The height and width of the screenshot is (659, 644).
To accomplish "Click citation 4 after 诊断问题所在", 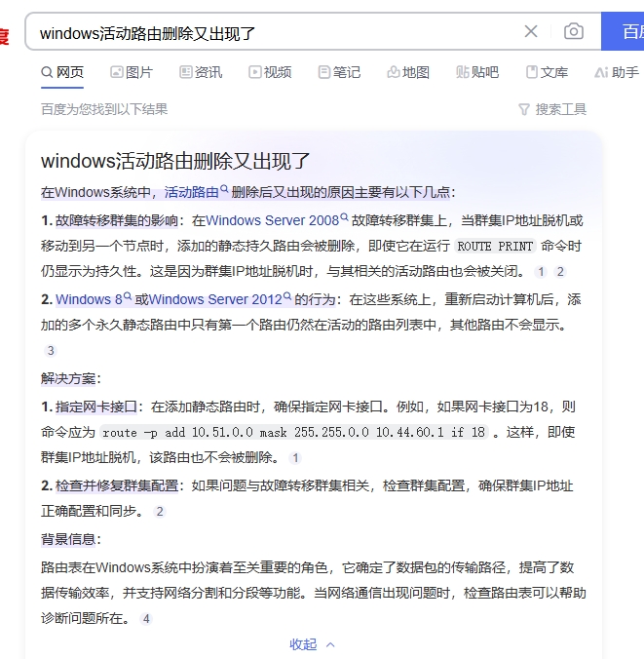I will pos(146,619).
